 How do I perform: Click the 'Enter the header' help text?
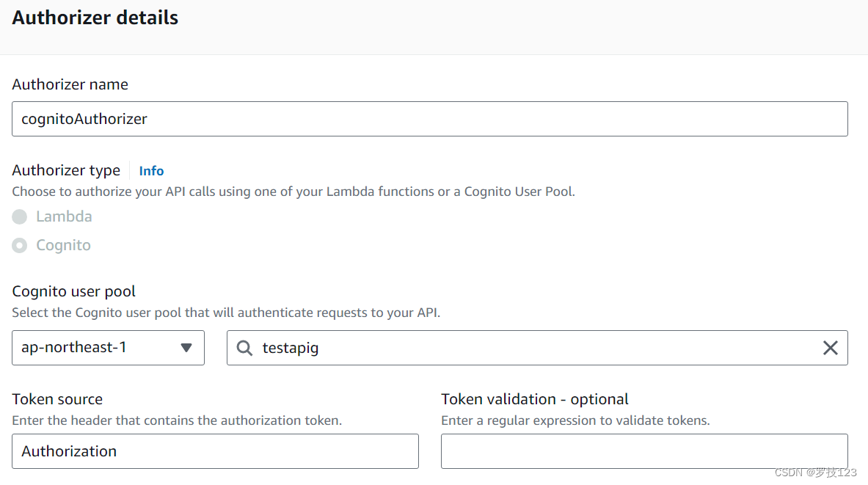(x=177, y=420)
